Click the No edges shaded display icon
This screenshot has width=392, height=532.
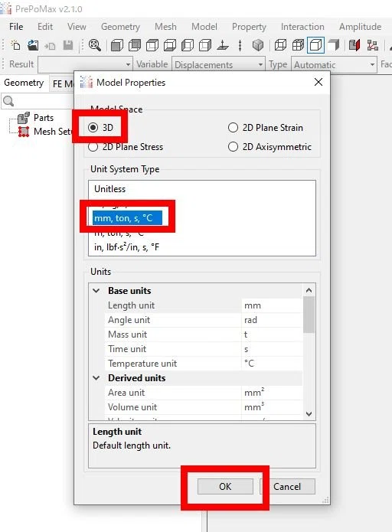pyautogui.click(x=334, y=45)
